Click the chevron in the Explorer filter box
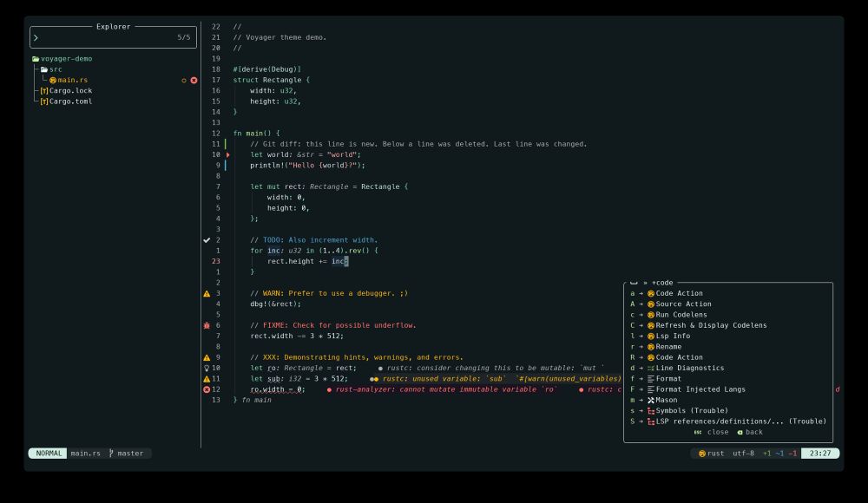 coord(37,37)
